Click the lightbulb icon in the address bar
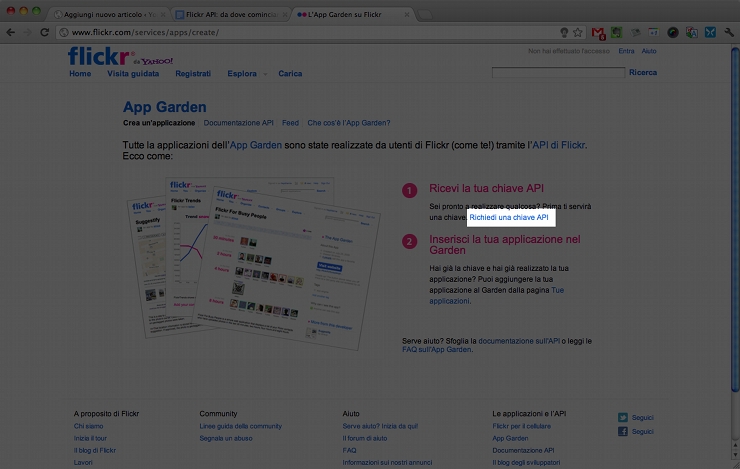 tap(564, 33)
